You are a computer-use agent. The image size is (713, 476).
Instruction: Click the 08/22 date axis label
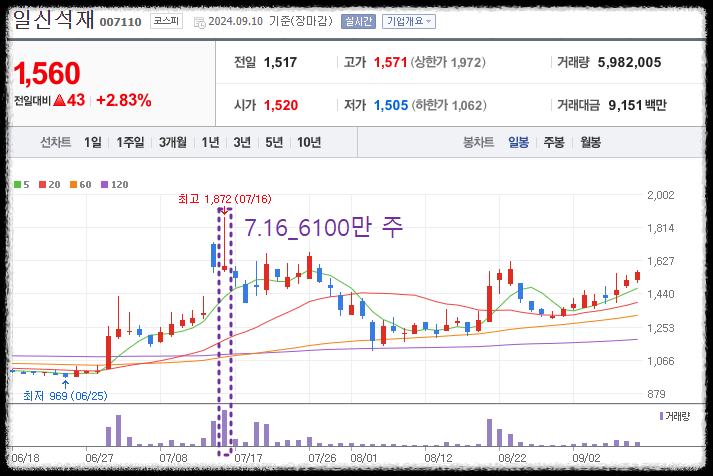click(512, 458)
